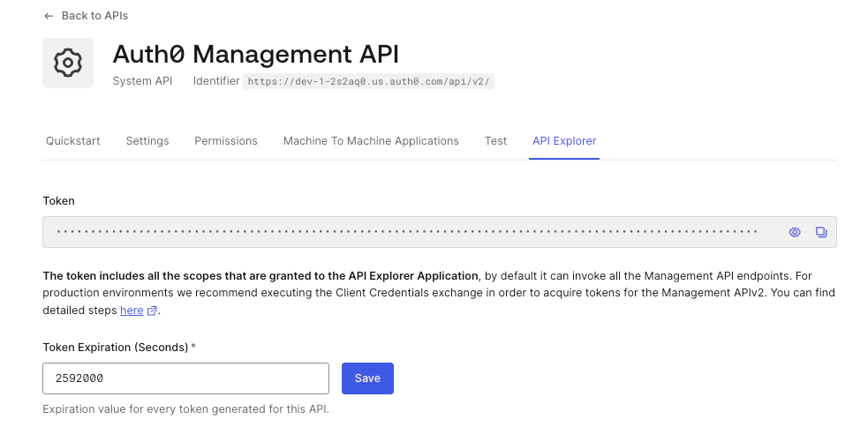
Task: Reveal token with the eye icon
Action: (795, 232)
